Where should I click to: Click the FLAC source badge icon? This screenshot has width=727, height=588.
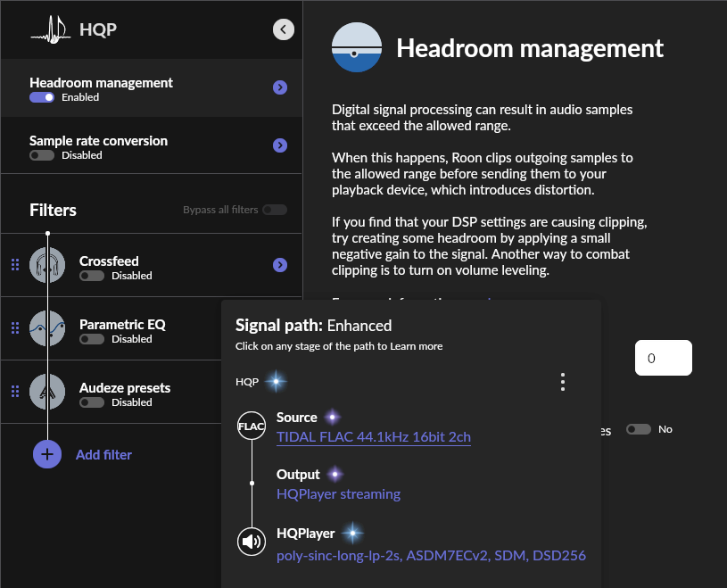(252, 427)
